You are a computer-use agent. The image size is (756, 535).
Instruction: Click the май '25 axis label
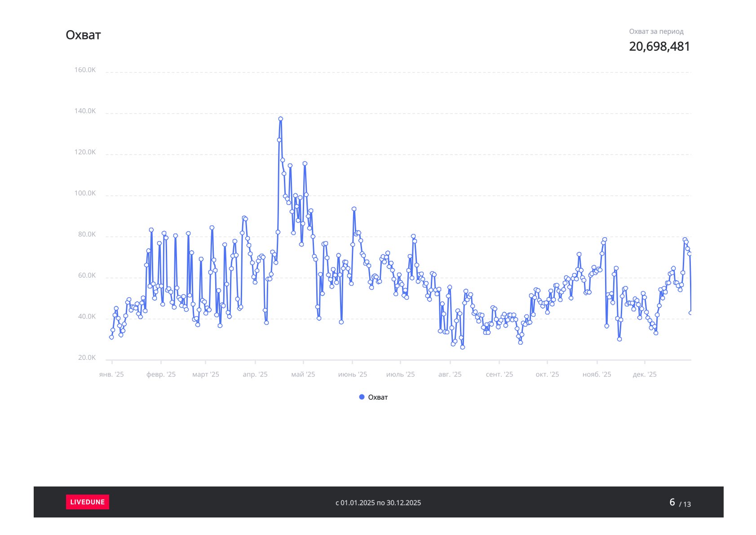tap(303, 374)
